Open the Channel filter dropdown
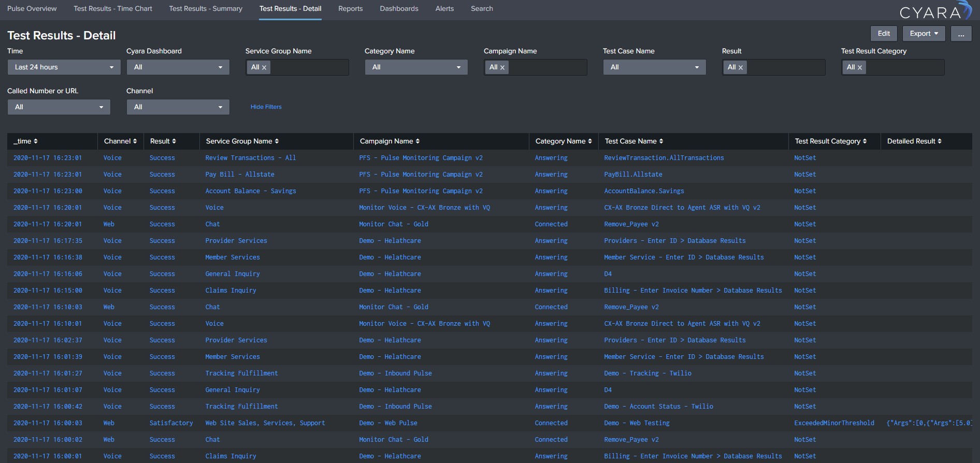Viewport: 980px width, 463px height. (178, 107)
